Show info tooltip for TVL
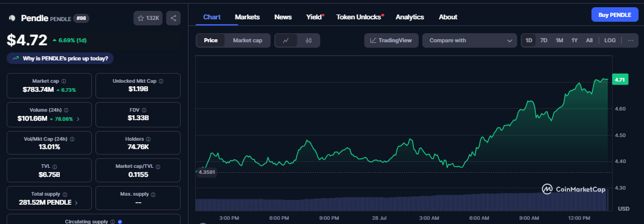Screen dimensions: 644x224 (x=54, y=167)
